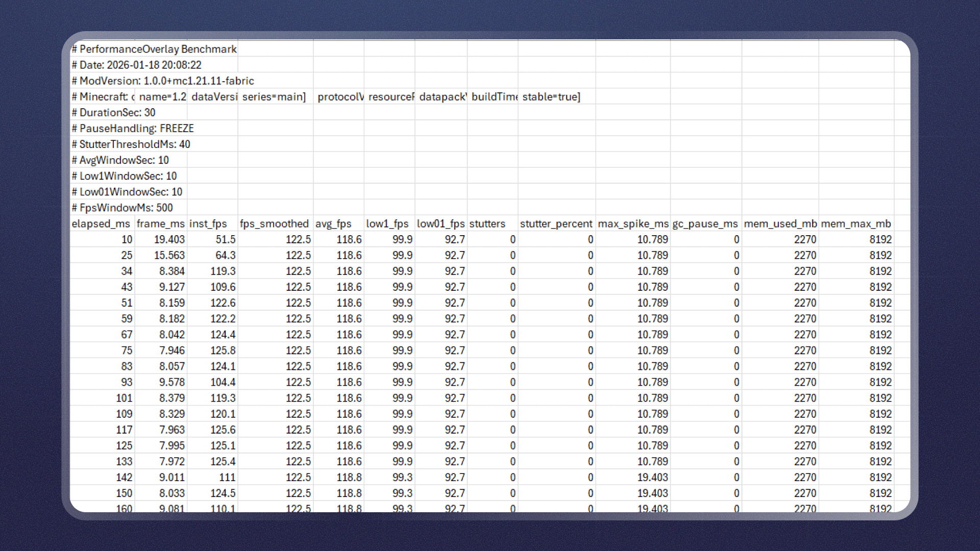Viewport: 980px width, 551px height.
Task: Click the 'protocolV' cell in Minecraft row
Action: 339,96
